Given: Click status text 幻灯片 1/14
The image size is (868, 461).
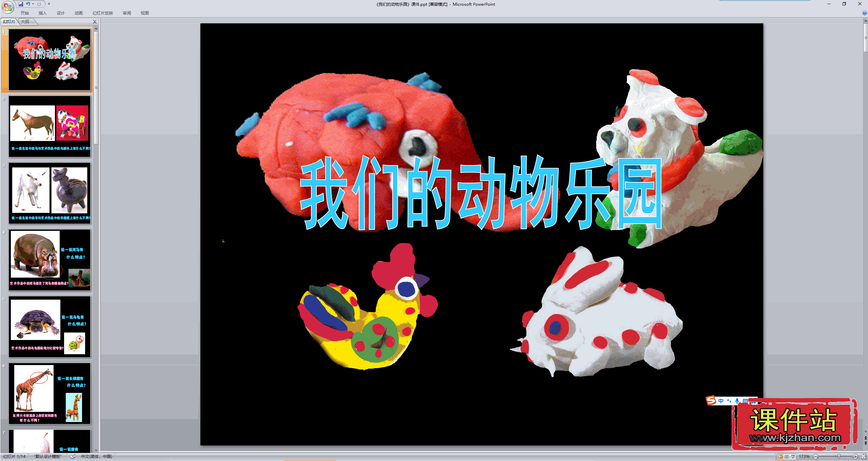Looking at the screenshot, I should click(x=14, y=457).
